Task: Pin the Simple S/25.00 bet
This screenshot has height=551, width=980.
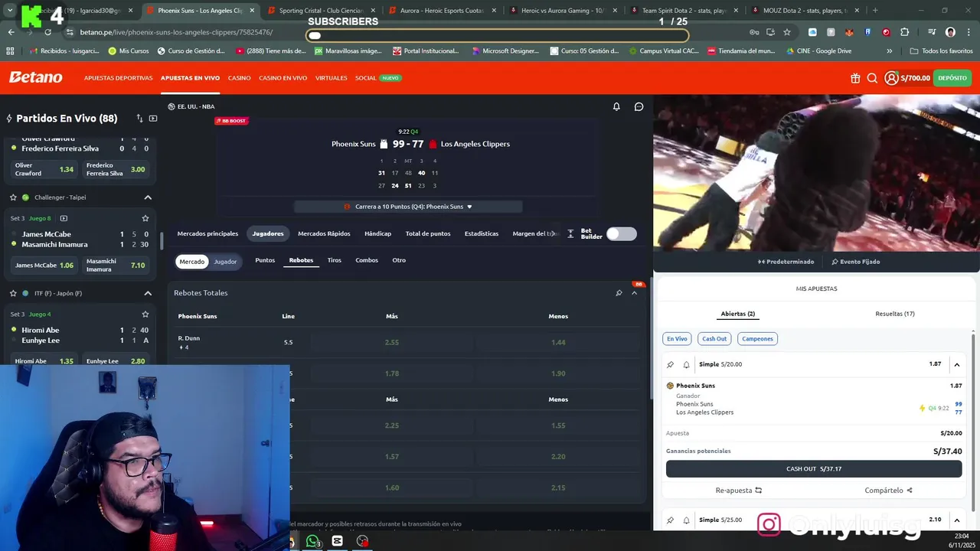Action: [670, 520]
